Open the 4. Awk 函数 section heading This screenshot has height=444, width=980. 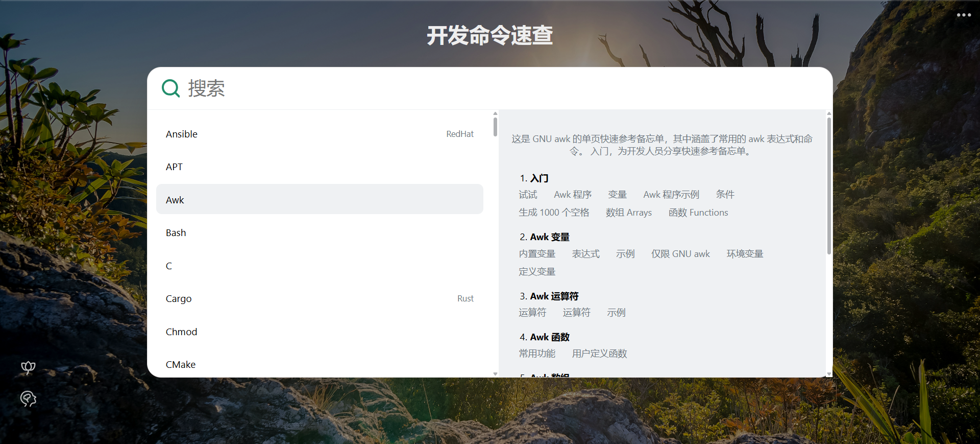[x=545, y=337]
